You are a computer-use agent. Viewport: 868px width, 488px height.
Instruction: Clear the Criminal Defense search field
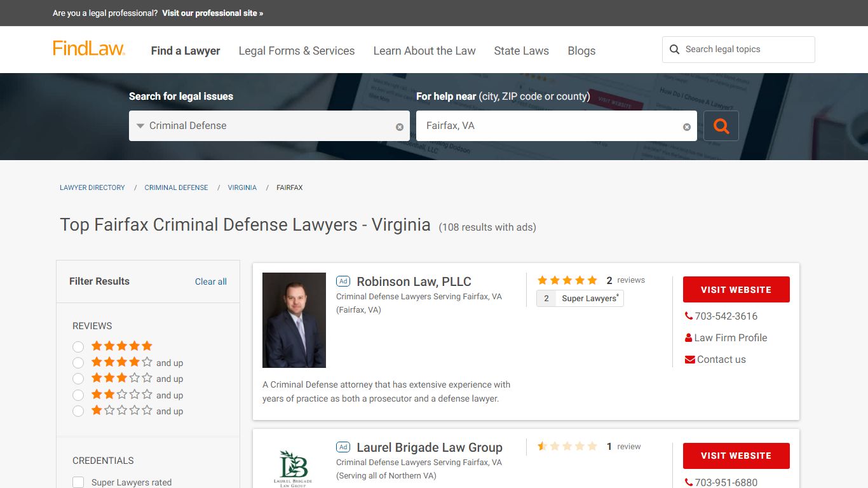point(400,127)
